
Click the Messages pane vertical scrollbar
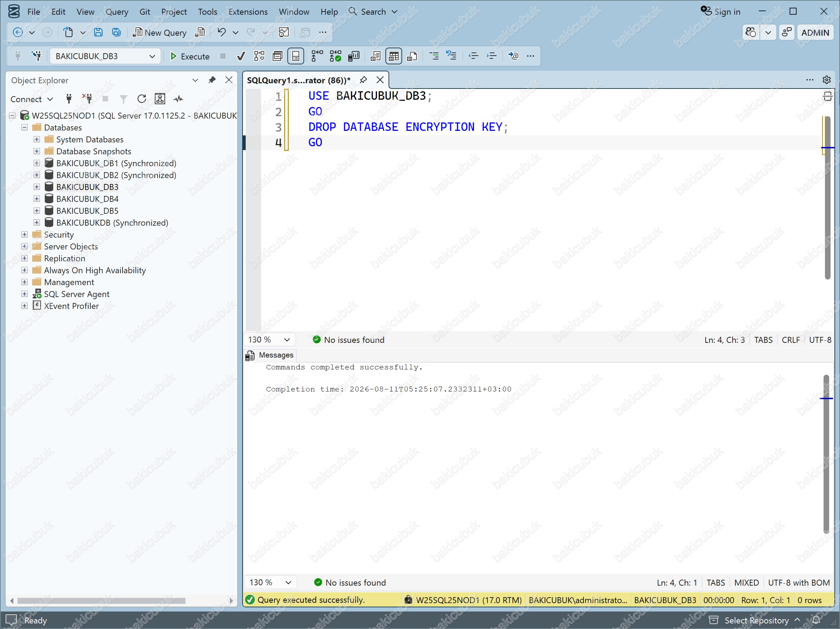[x=826, y=454]
